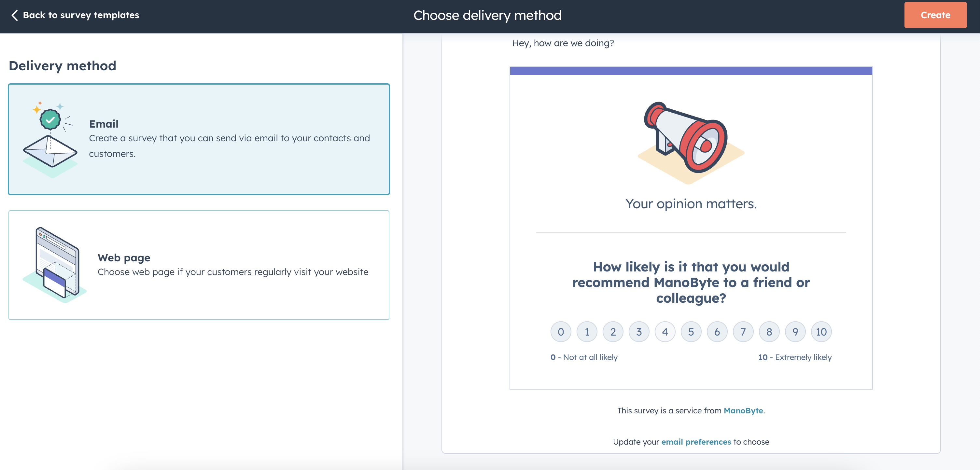Screen dimensions: 980x470
Task: Choose rating 2 in the survey
Action: [613, 332]
